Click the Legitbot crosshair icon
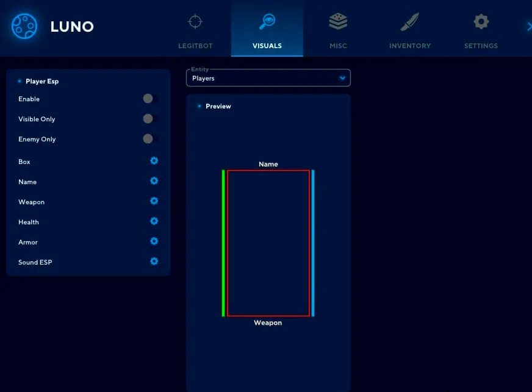532x392 pixels. click(x=195, y=23)
